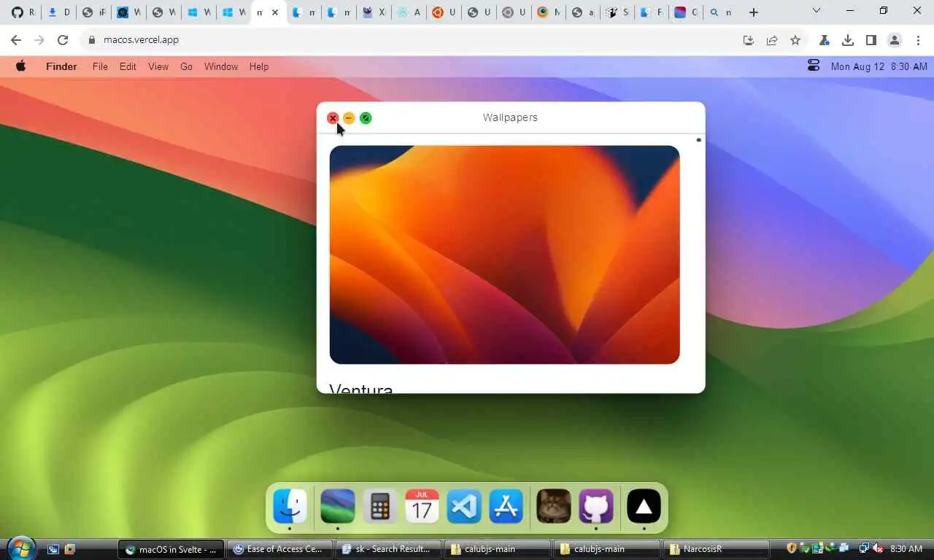Open the Apple logo menu
Viewport: 934px width, 560px height.
coord(21,66)
